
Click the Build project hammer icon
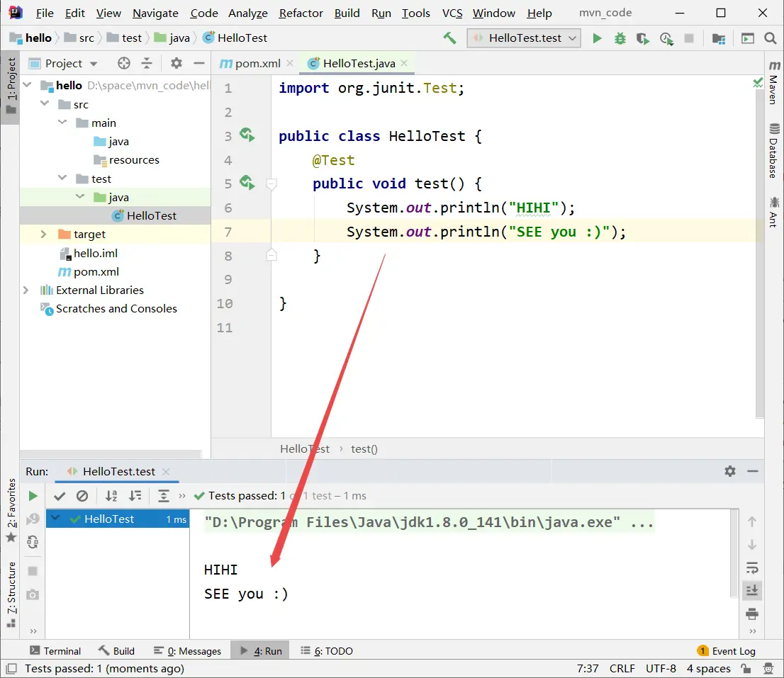coord(449,38)
